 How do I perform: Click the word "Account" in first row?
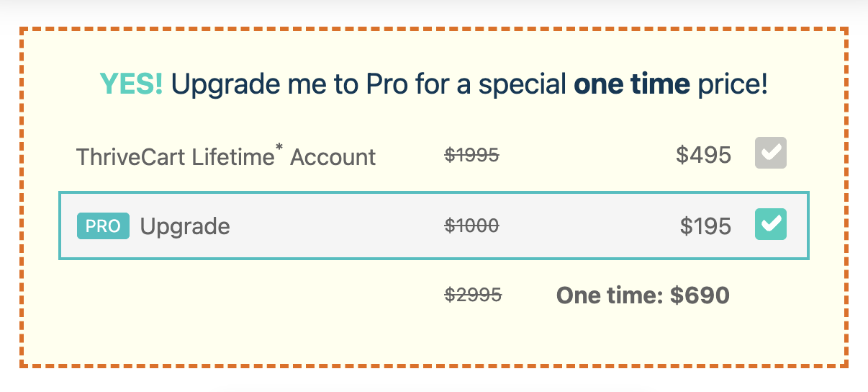point(333,156)
